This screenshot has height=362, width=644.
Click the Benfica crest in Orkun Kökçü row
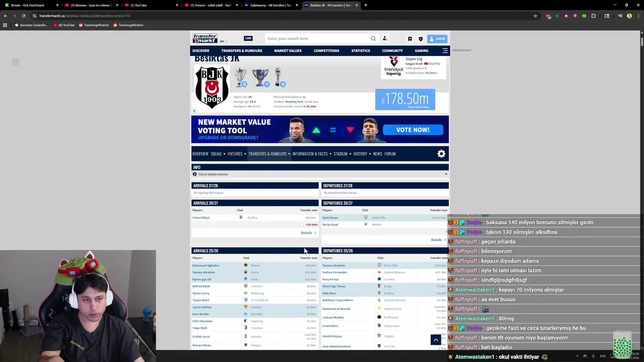click(240, 218)
